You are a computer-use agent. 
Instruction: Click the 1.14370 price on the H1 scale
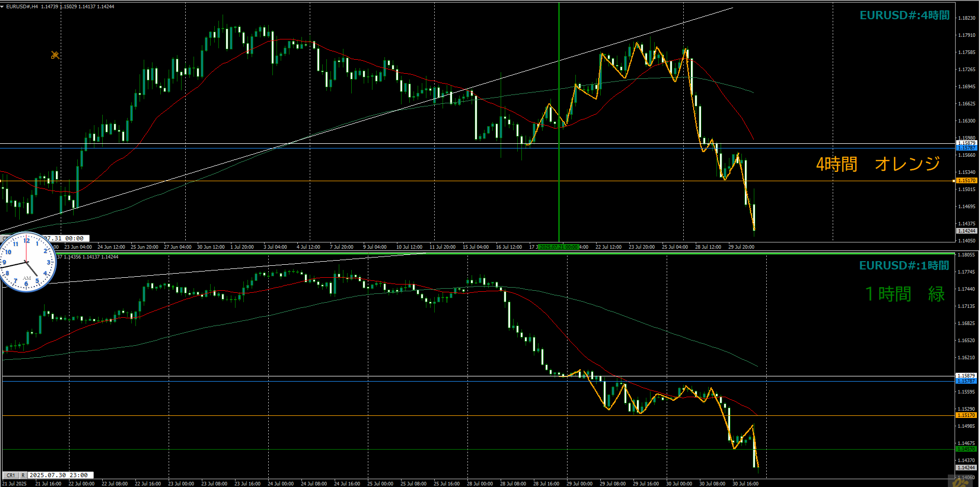click(966, 461)
